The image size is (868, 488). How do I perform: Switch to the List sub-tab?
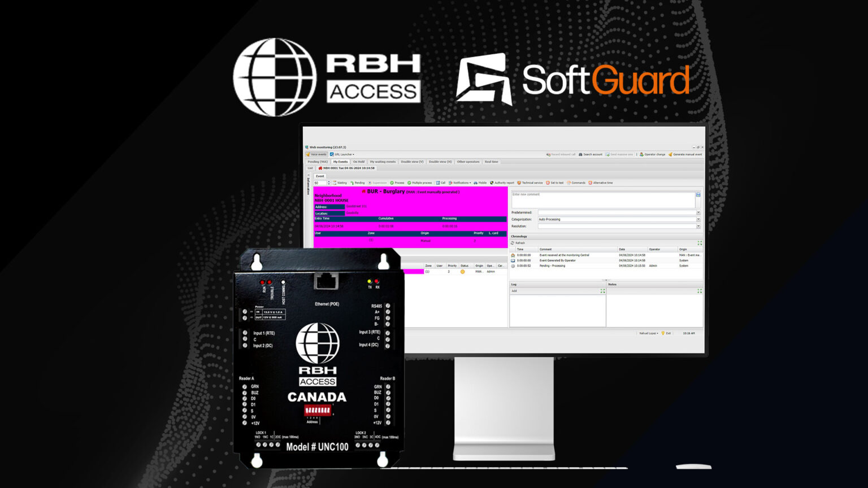click(x=310, y=168)
